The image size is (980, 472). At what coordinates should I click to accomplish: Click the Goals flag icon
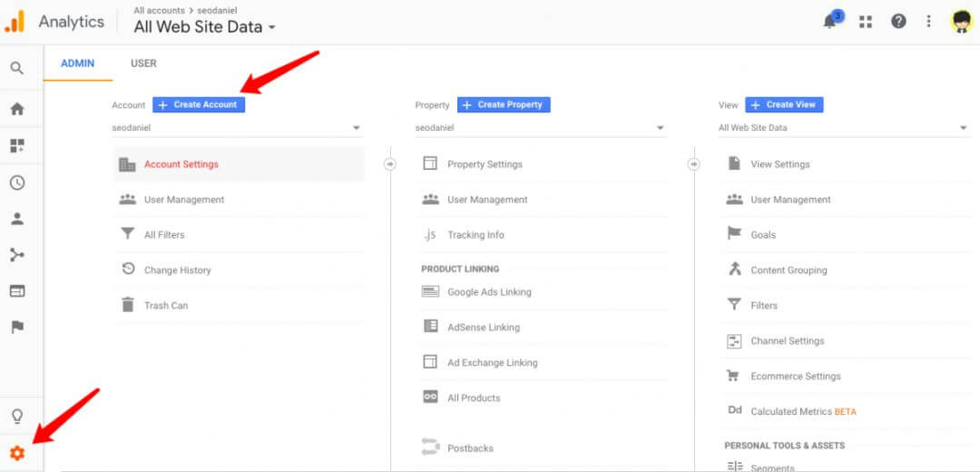coord(734,234)
